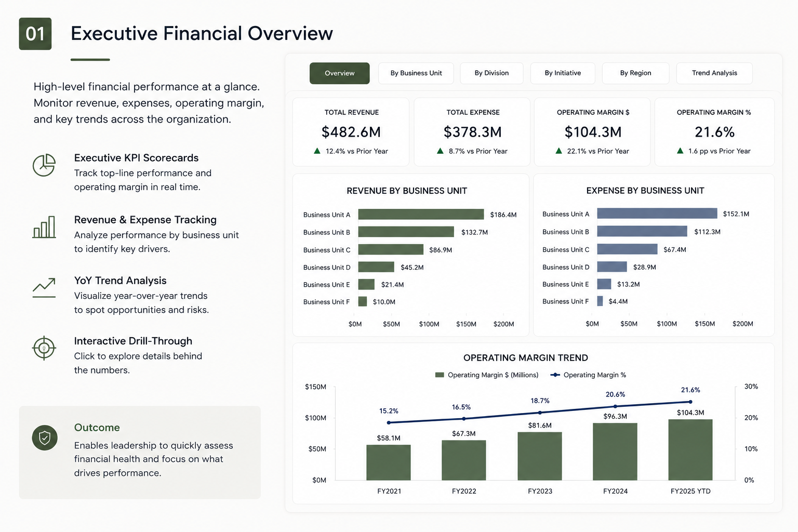The image size is (798, 532).
Task: Select the Business Unit C revenue bar
Action: click(391, 250)
